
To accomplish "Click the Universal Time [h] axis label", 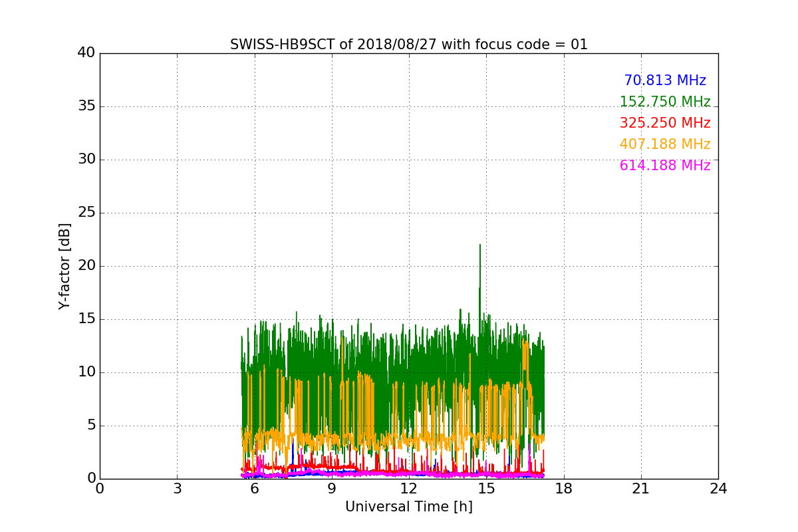I will click(409, 507).
